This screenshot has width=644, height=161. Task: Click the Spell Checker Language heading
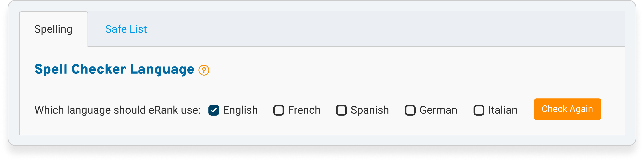[114, 69]
